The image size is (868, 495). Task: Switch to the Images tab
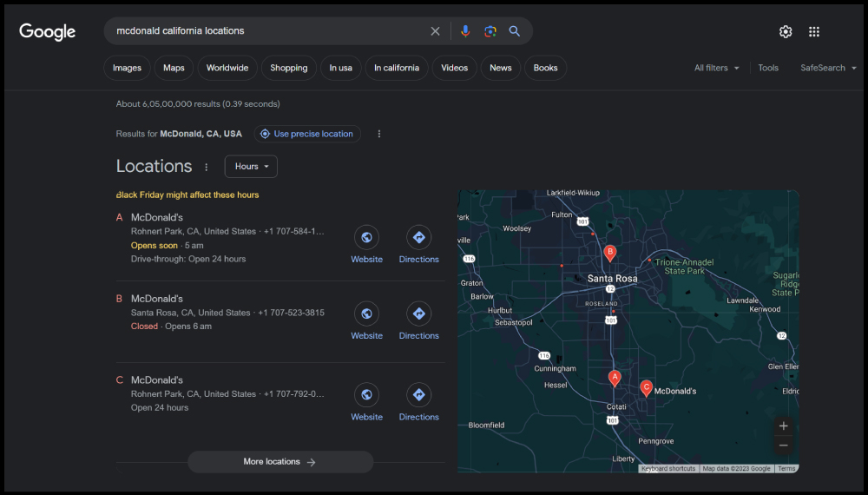click(127, 68)
